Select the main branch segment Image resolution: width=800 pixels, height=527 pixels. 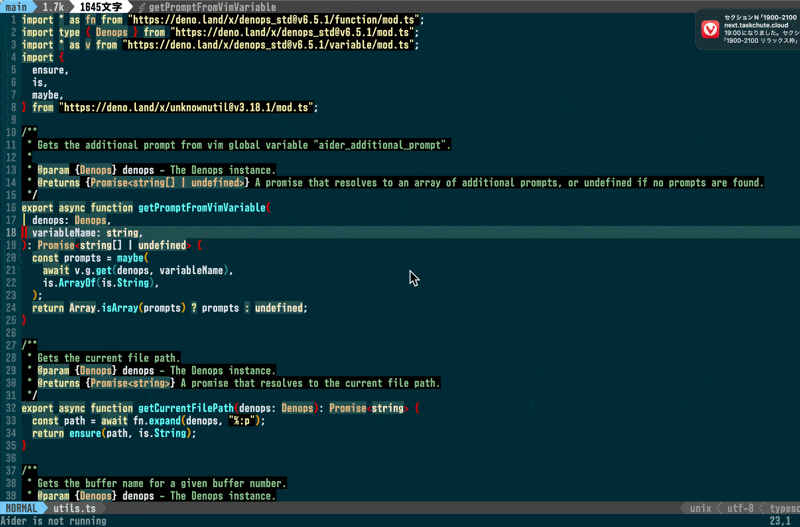(x=16, y=7)
